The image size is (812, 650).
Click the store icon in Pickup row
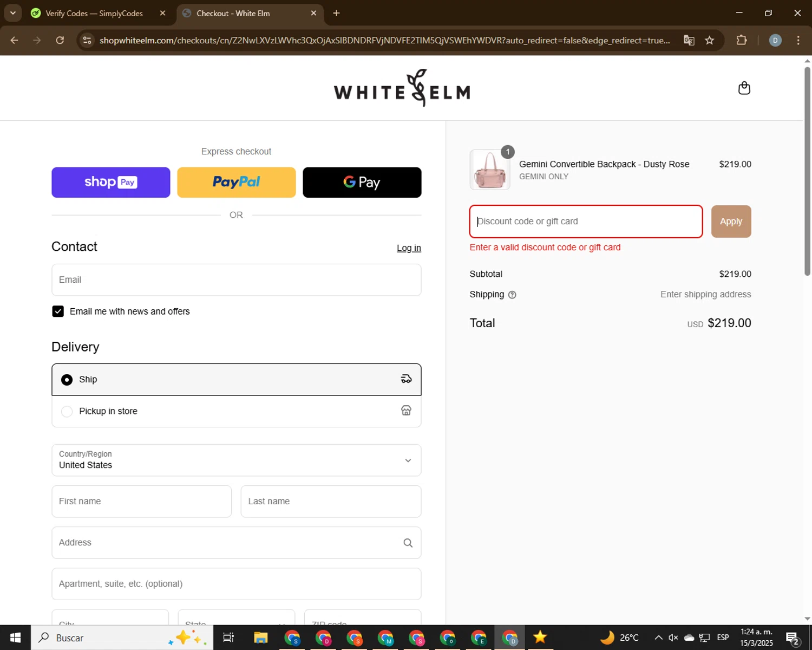coord(406,411)
